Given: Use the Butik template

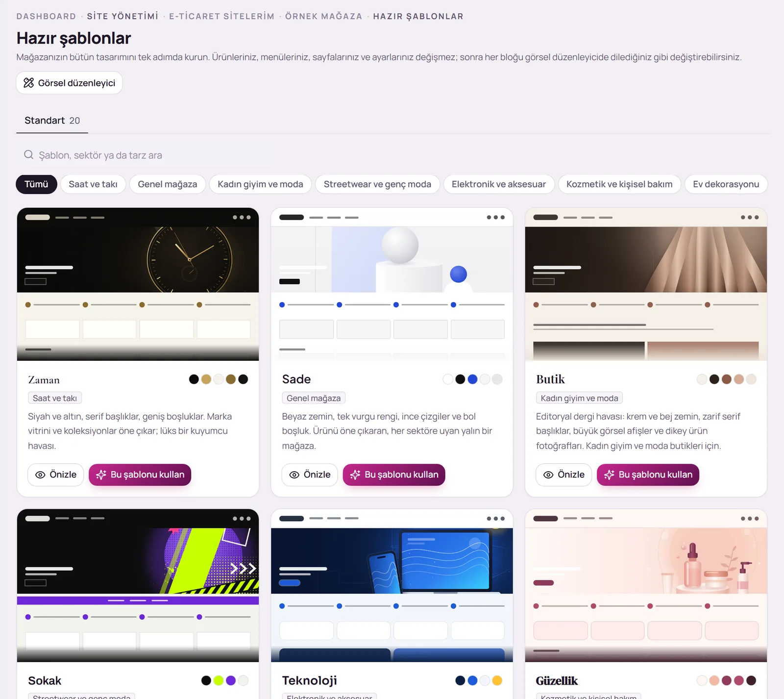Looking at the screenshot, I should (x=648, y=474).
